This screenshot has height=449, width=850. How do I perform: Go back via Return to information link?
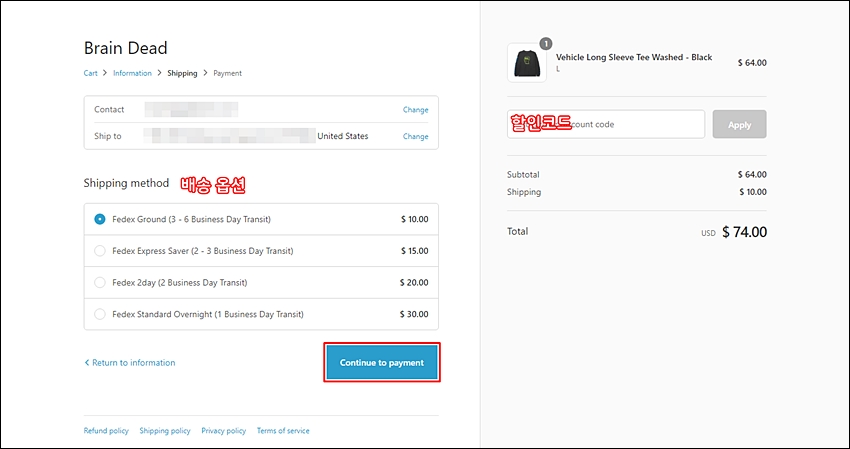pos(130,362)
